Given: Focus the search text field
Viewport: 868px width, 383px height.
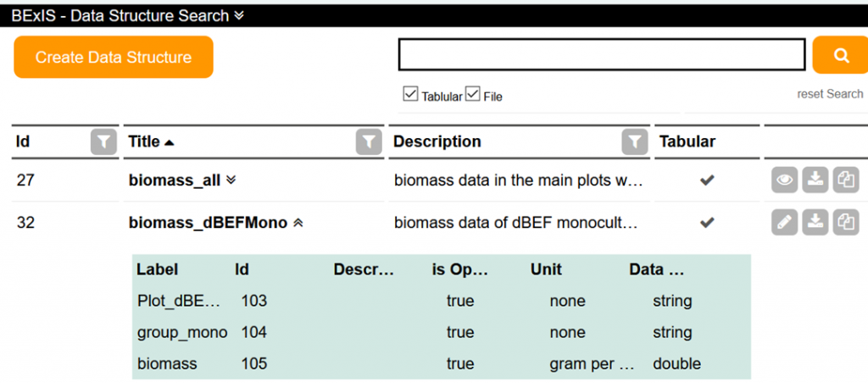Looking at the screenshot, I should (x=602, y=55).
